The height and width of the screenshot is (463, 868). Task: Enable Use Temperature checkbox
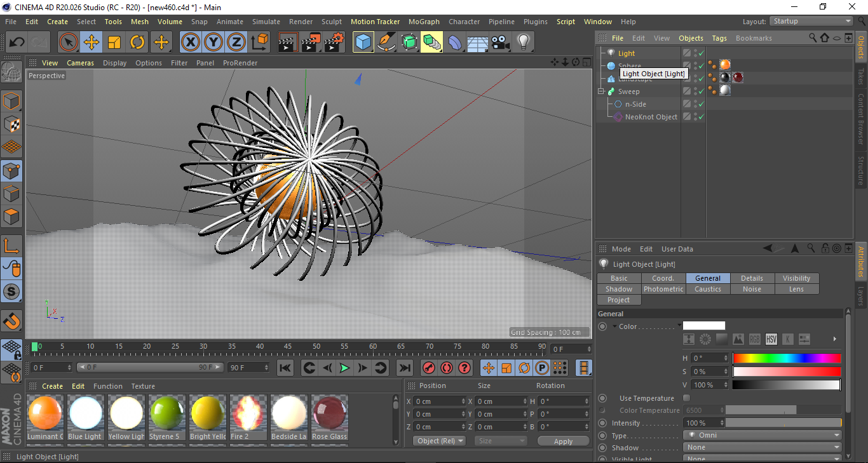(686, 398)
